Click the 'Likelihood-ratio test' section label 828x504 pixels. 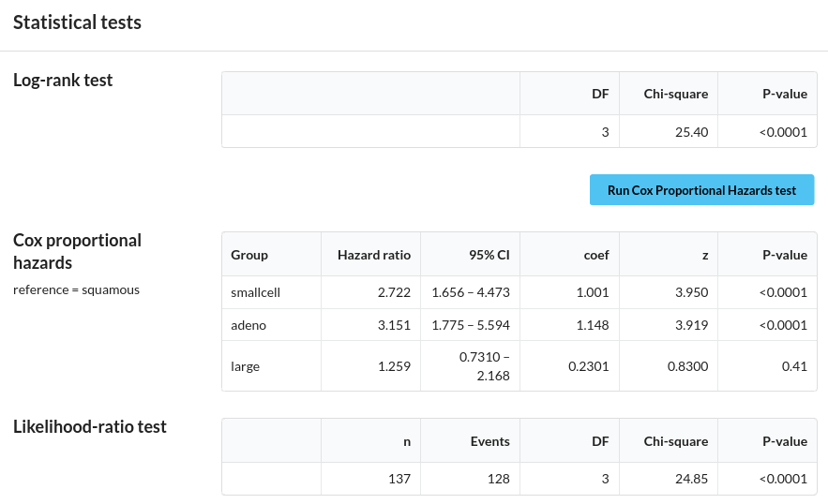point(90,426)
